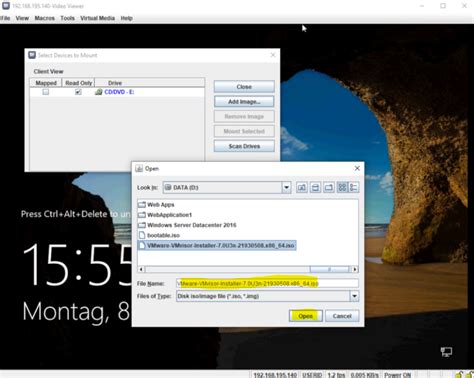Image resolution: width=474 pixels, height=378 pixels.
Task: Click the Read Only column header
Action: pyautogui.click(x=78, y=83)
